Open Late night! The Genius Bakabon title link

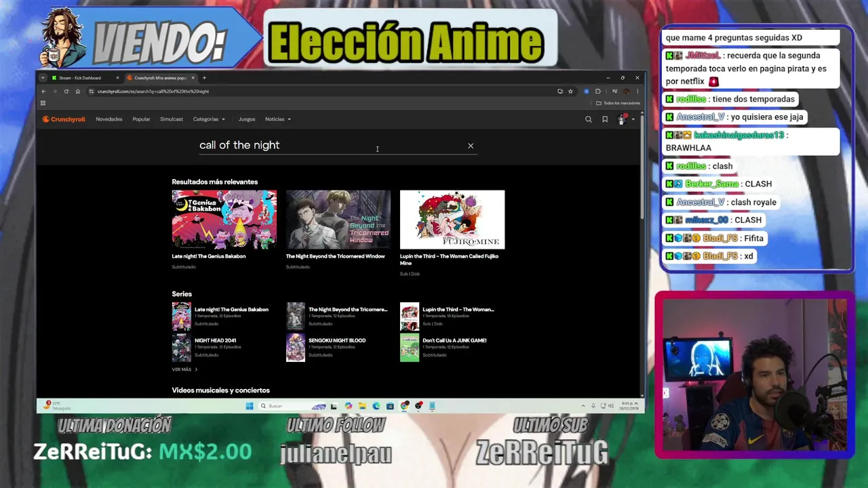[x=209, y=256]
